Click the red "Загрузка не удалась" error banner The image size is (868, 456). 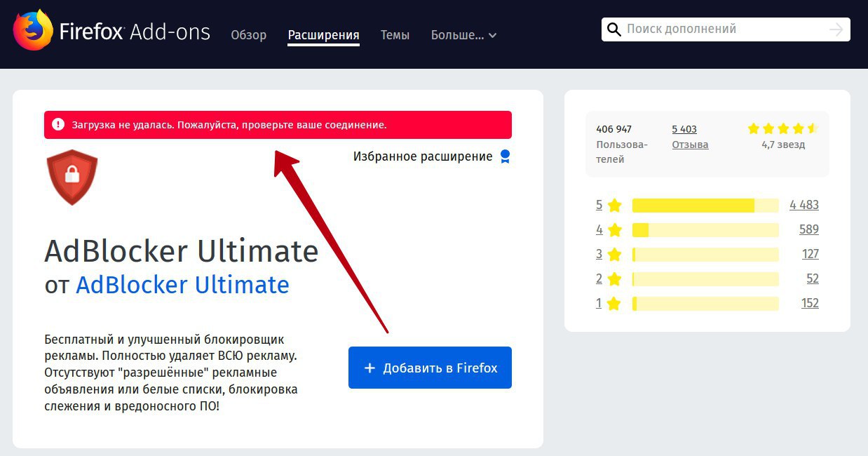pos(278,125)
